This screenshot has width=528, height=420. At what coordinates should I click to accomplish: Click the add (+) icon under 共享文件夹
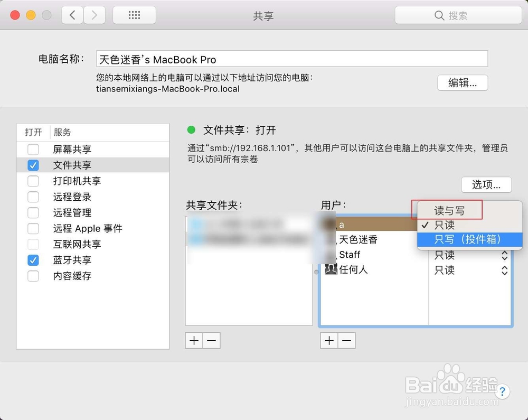click(x=193, y=340)
